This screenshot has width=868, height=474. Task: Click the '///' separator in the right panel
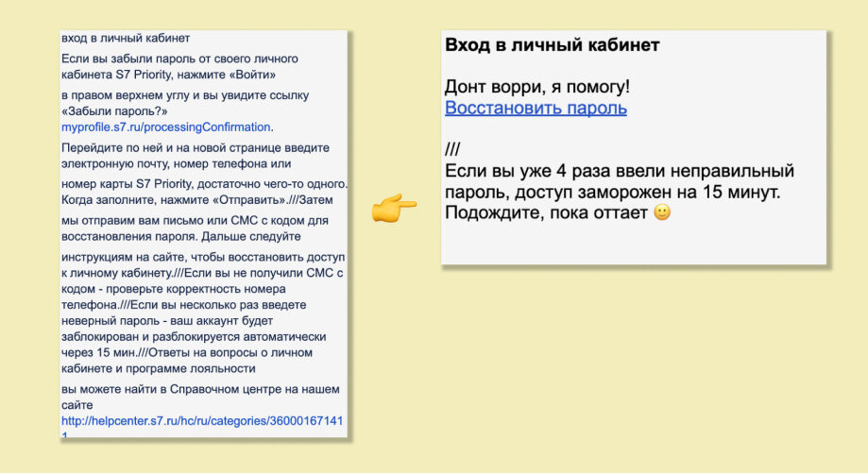pos(452,149)
